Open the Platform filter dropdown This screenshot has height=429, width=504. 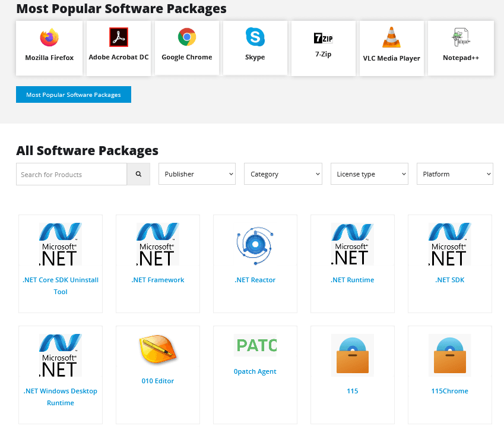[x=455, y=174]
